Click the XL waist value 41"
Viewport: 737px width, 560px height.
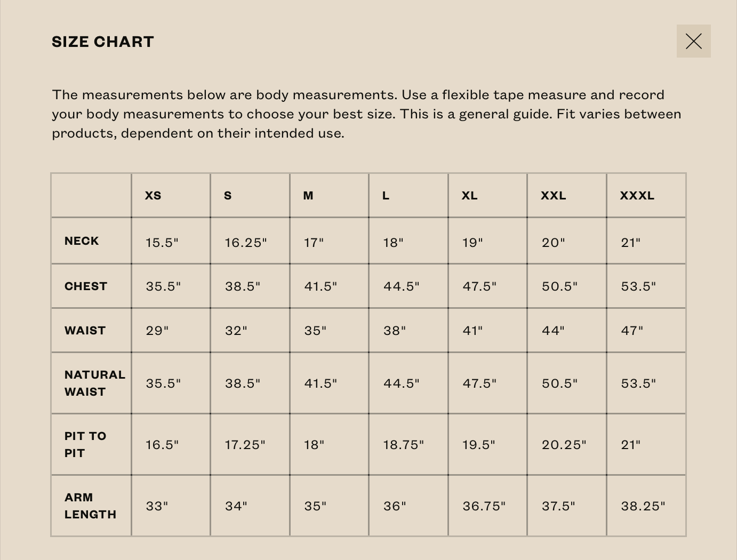tap(472, 331)
